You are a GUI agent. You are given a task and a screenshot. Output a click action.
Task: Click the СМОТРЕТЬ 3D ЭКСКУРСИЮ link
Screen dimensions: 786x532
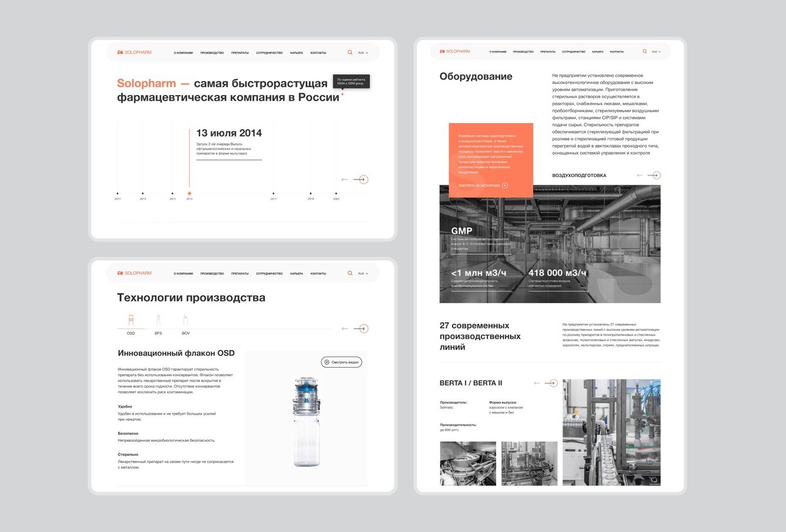pyautogui.click(x=483, y=185)
